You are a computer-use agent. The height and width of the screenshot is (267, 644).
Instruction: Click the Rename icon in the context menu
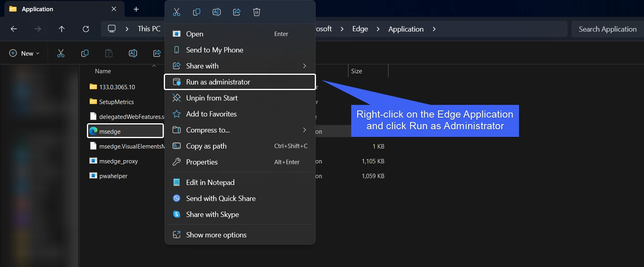point(217,12)
